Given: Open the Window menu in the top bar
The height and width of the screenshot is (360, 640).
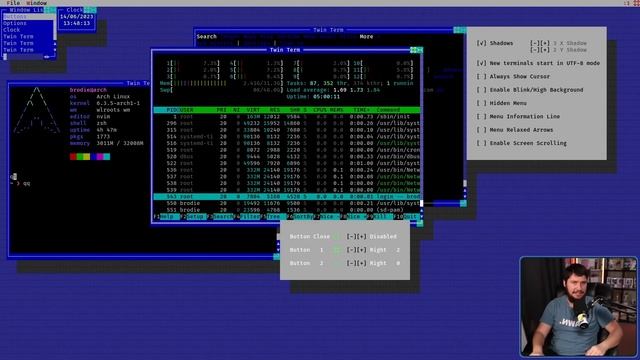Looking at the screenshot, I should coord(36,3).
